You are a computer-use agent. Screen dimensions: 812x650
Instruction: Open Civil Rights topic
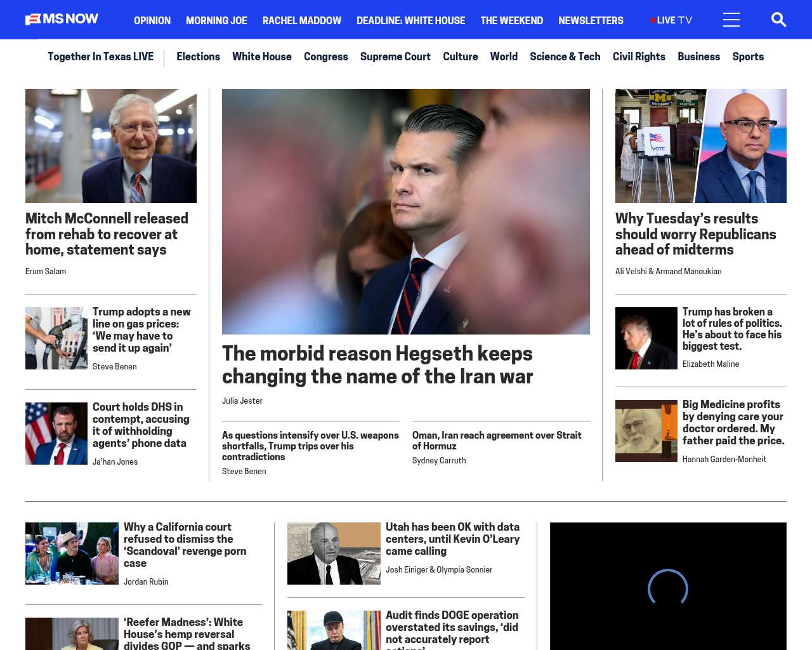tap(639, 56)
